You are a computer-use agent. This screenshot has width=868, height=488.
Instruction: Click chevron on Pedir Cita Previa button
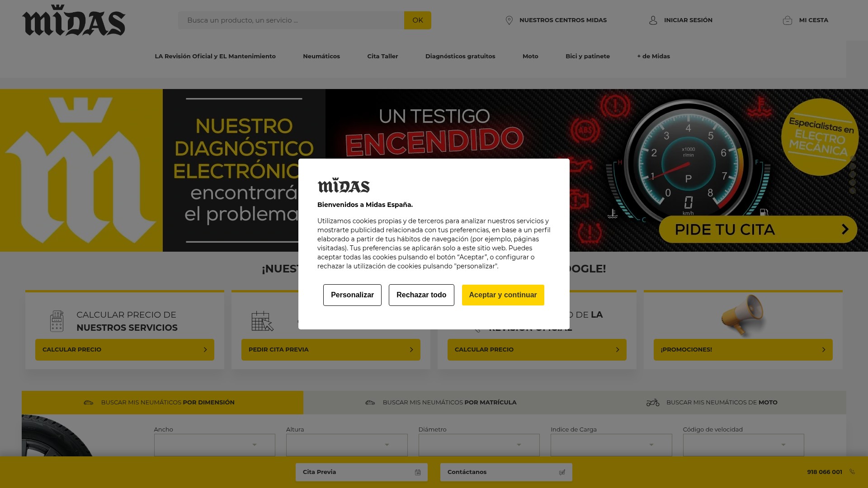tap(411, 350)
